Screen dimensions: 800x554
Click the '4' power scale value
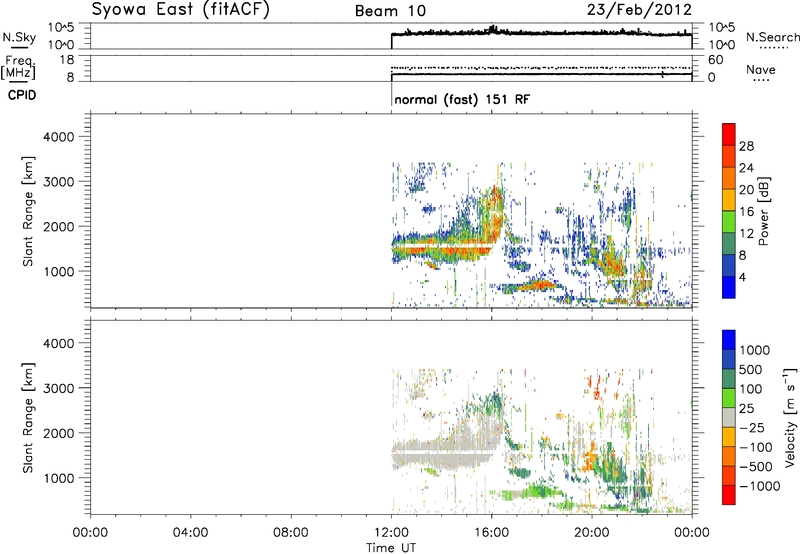pos(742,277)
